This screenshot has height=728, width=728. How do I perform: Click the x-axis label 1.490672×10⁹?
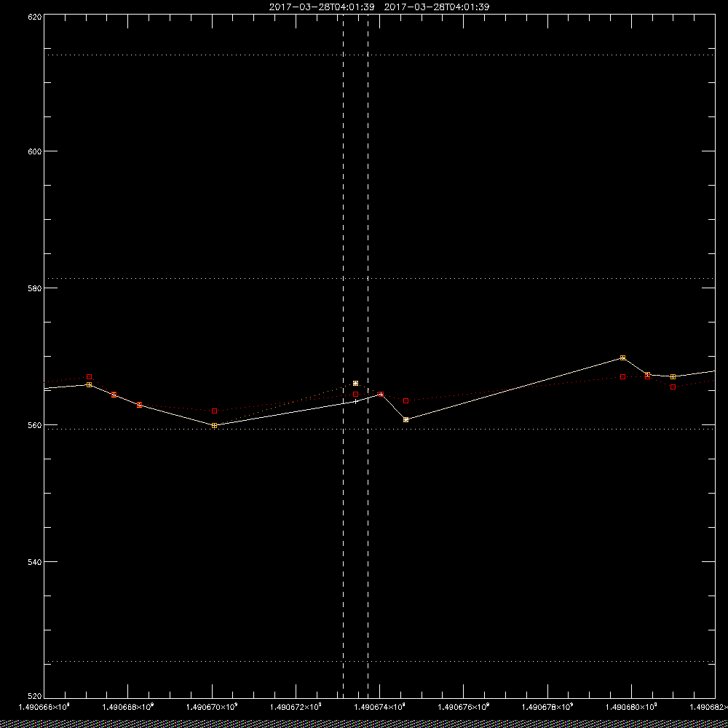[296, 707]
